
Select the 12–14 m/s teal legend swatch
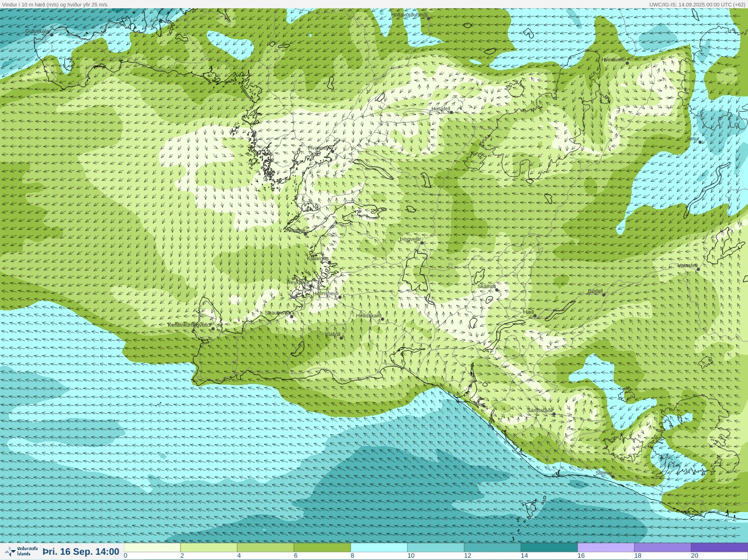pyautogui.click(x=492, y=548)
